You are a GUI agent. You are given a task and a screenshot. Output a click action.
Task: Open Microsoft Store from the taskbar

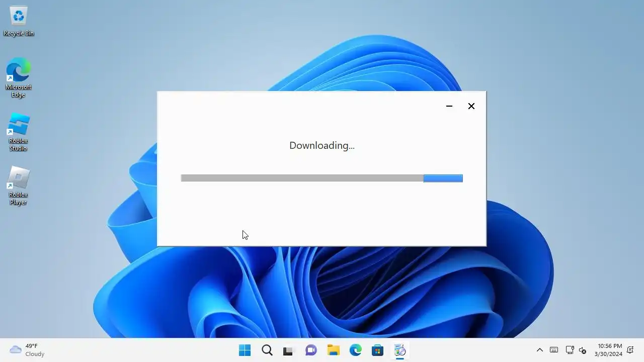377,350
